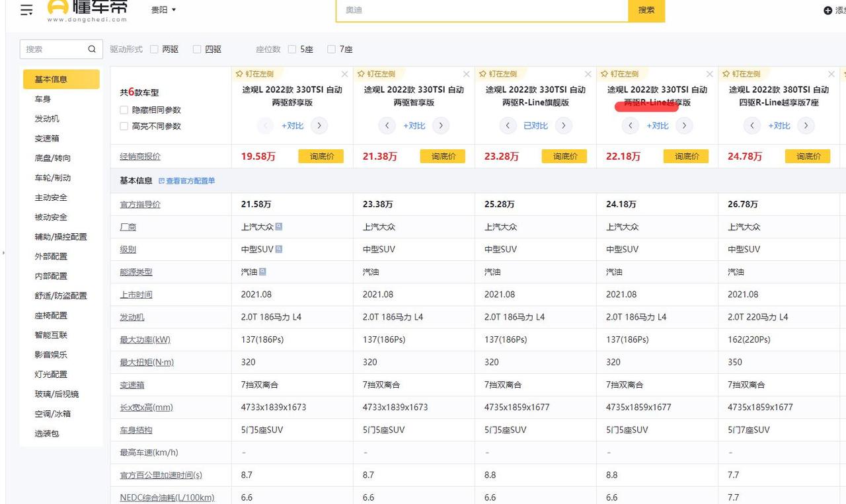Enable 高亮不同参数 option
Viewport: 846px width, 504px height.
coord(124,126)
